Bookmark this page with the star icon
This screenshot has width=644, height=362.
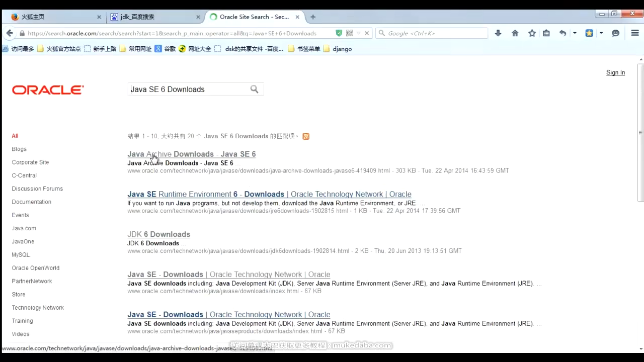coord(532,33)
